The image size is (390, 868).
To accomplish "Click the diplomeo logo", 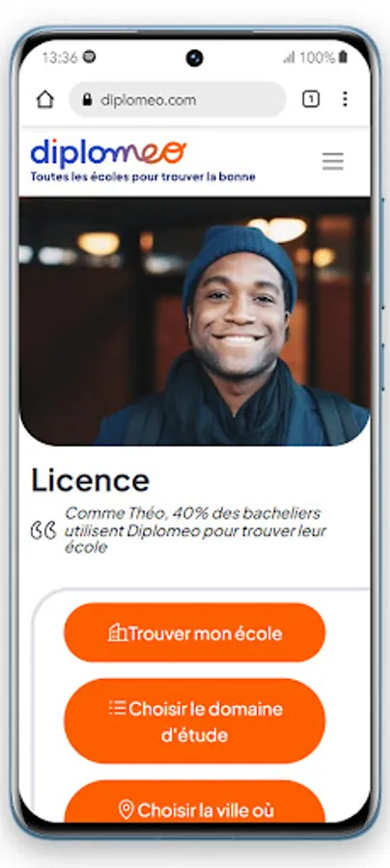I will point(108,153).
